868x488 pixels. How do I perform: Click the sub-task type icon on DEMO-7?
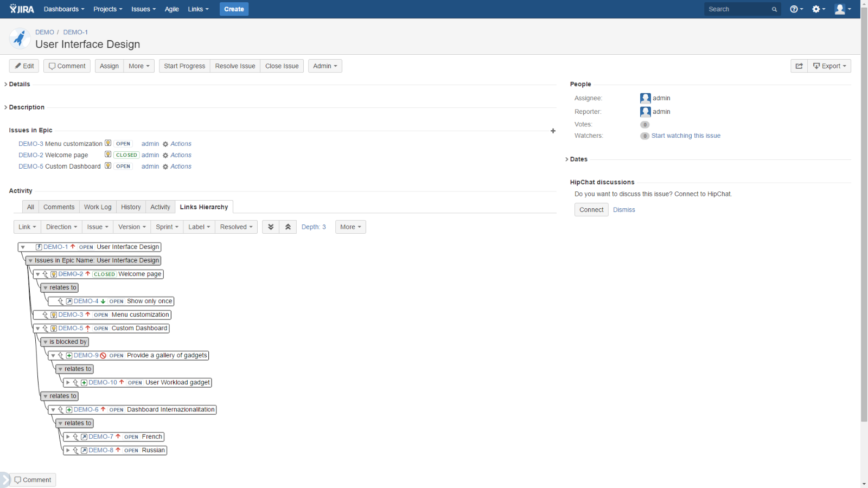click(x=84, y=437)
